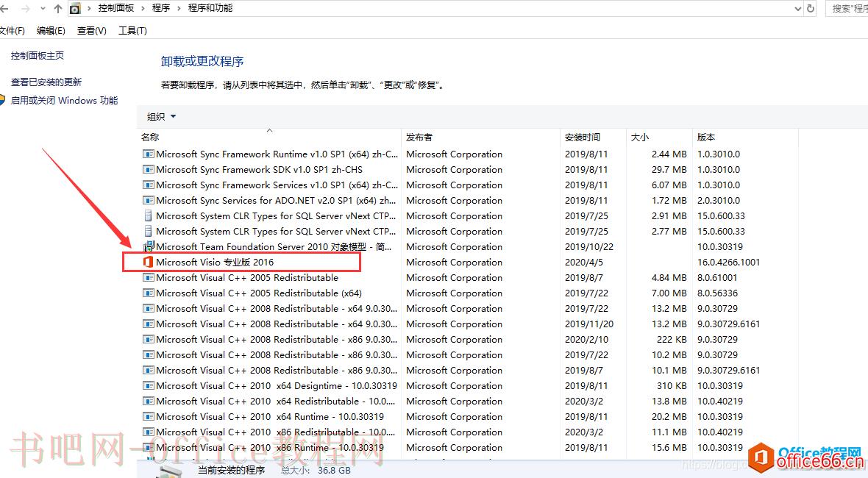Open the 编辑(E) menu
Screen dimensions: 868x478
tap(51, 30)
